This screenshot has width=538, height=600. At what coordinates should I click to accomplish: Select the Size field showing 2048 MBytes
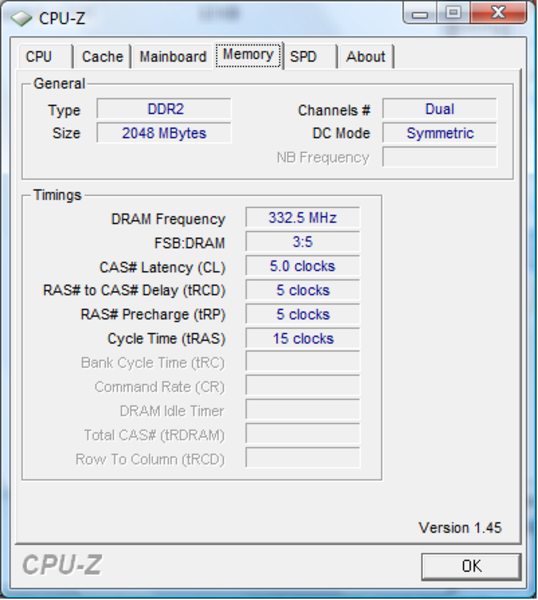[164, 133]
